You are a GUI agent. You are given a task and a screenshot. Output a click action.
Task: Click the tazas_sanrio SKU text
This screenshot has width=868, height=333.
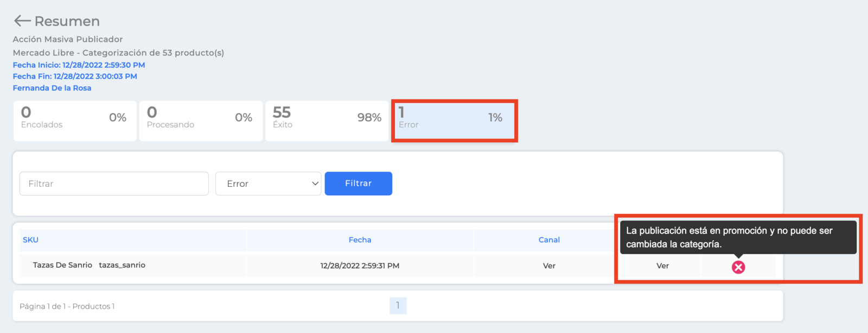tap(122, 265)
